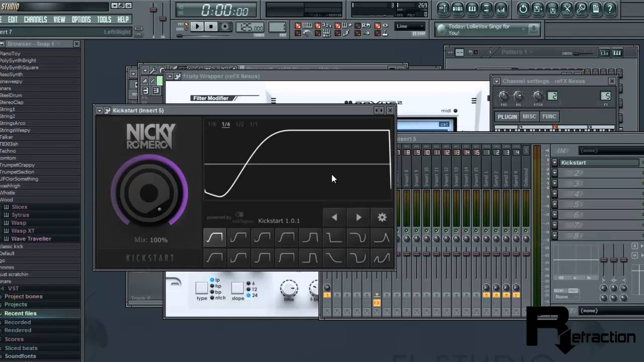The height and width of the screenshot is (362, 644).
Task: Select the PLUGIN tab in Channel settings
Action: tap(507, 117)
